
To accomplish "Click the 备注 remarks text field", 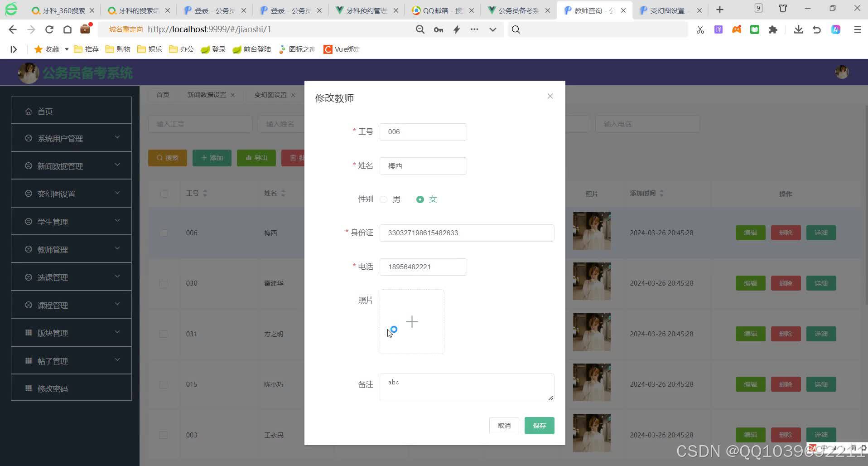I will [x=466, y=387].
